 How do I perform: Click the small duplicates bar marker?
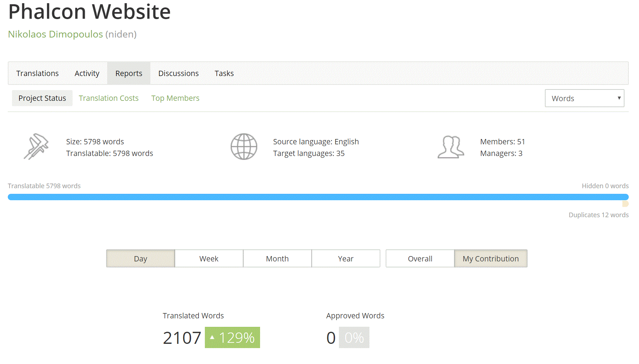pyautogui.click(x=626, y=204)
